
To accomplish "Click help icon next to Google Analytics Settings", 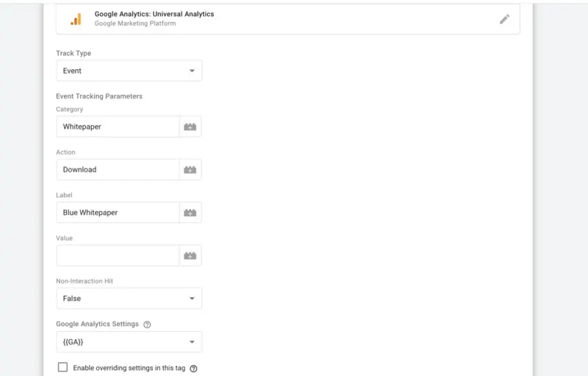I will click(147, 324).
